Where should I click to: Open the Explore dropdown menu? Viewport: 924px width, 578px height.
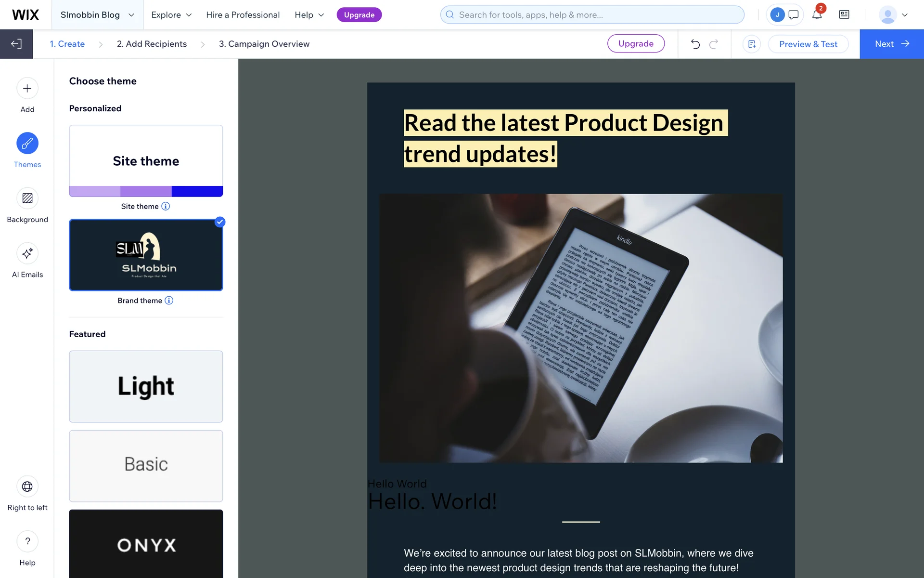coord(171,15)
